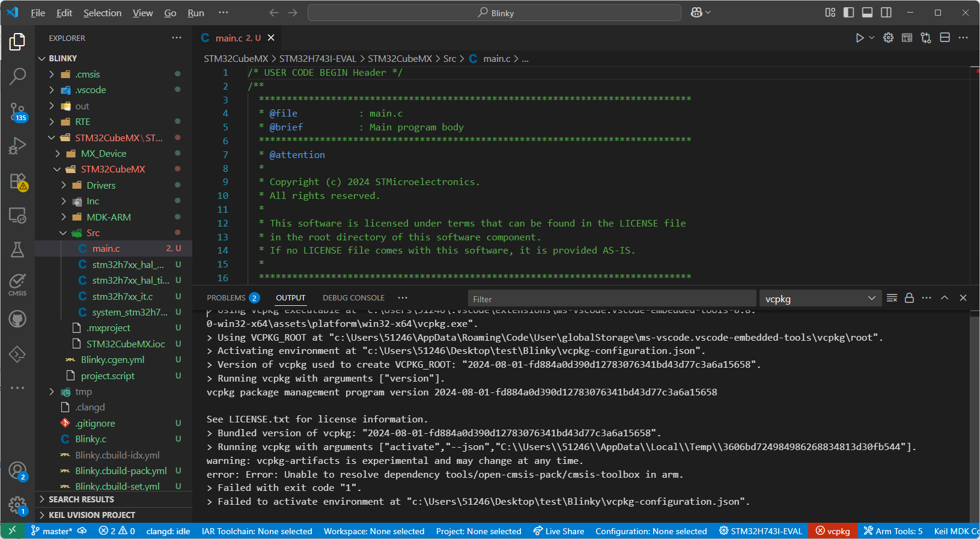This screenshot has width=980, height=539.
Task: Click the vcpkg error status item
Action: (x=833, y=531)
